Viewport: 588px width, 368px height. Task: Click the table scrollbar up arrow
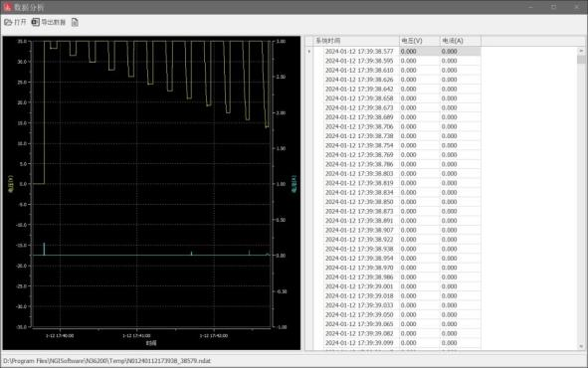coord(581,50)
